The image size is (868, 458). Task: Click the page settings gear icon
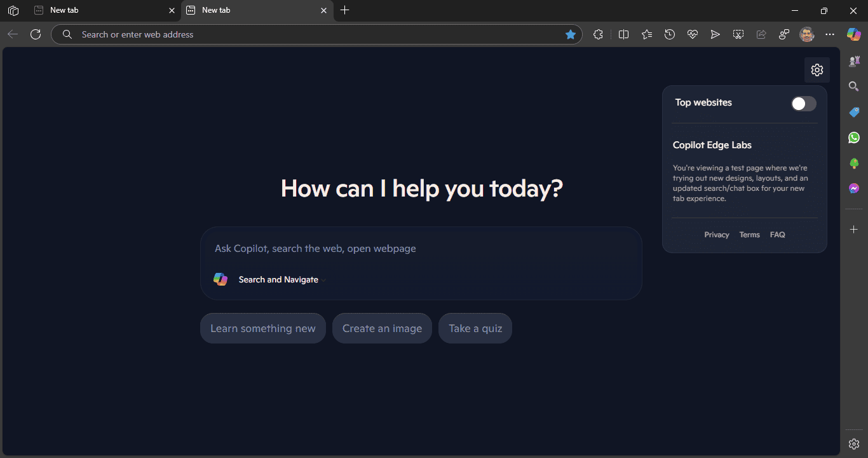pyautogui.click(x=817, y=70)
